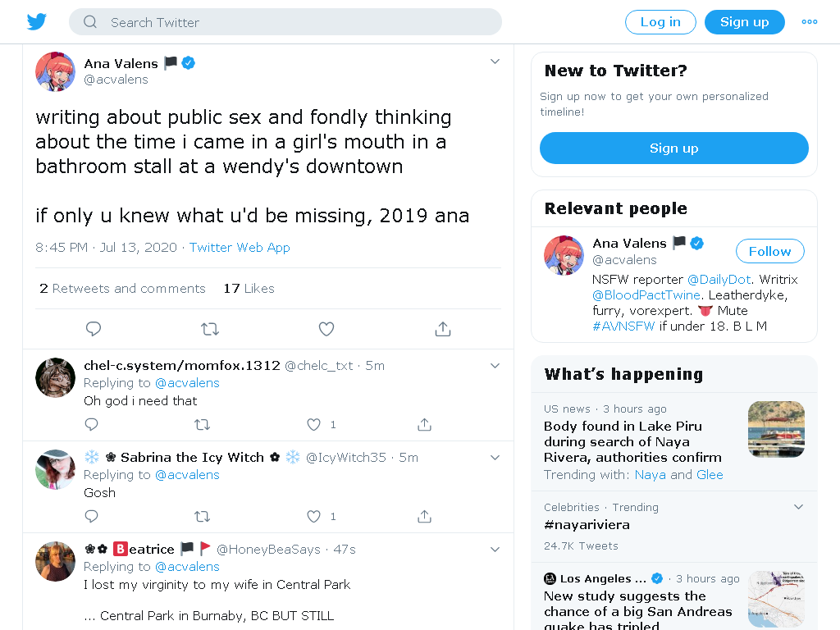The width and height of the screenshot is (840, 630).
Task: Expand options chevron on main tweet
Action: pos(495,62)
